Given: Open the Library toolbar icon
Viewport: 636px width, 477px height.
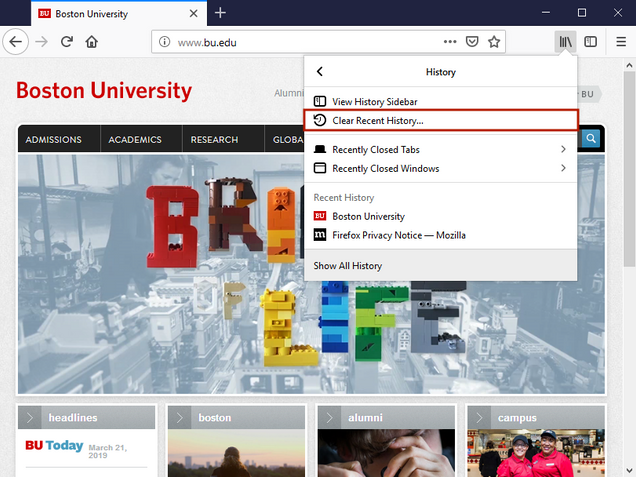Looking at the screenshot, I should 566,42.
